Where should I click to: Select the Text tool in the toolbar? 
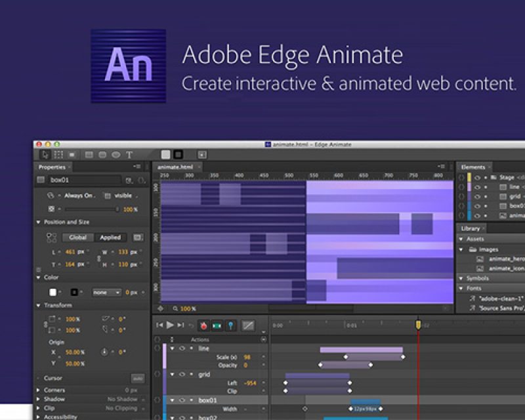point(131,155)
